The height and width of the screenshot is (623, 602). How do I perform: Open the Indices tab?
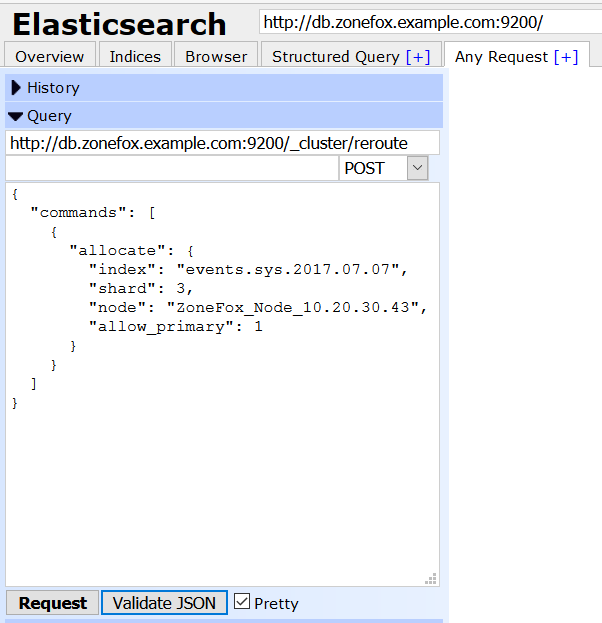coord(135,57)
